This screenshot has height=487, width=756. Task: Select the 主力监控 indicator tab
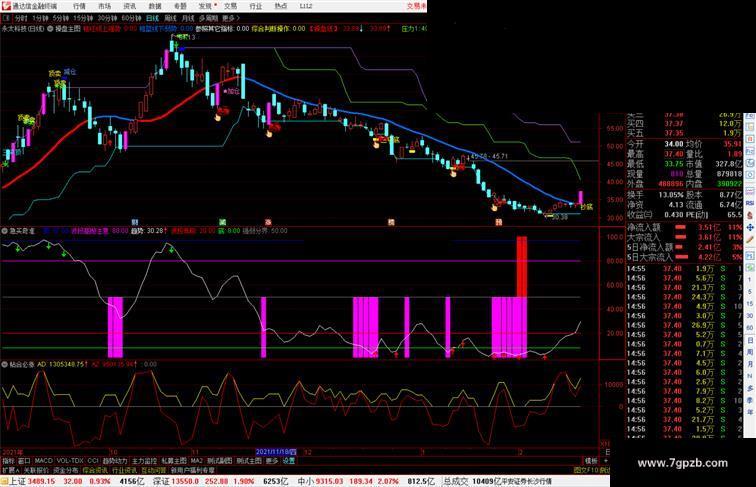coord(145,461)
